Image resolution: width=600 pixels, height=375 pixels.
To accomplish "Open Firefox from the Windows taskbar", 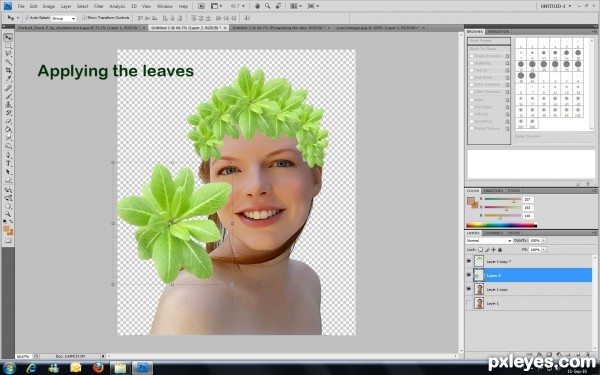I will [x=98, y=368].
